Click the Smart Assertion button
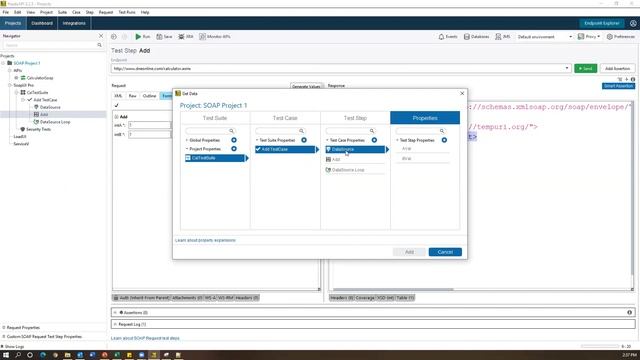 coord(618,86)
